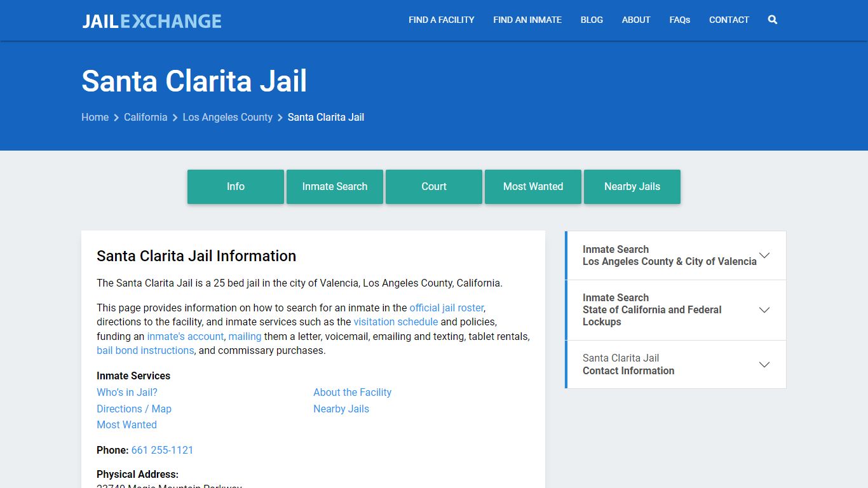The width and height of the screenshot is (868, 488).
Task: Expand State of California and Federal Lockups chevron
Action: coord(764,310)
